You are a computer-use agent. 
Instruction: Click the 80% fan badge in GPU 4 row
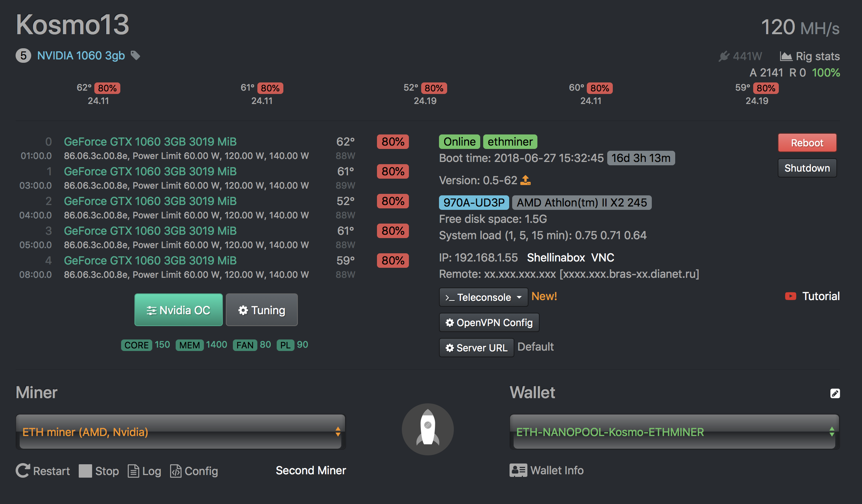click(x=393, y=260)
